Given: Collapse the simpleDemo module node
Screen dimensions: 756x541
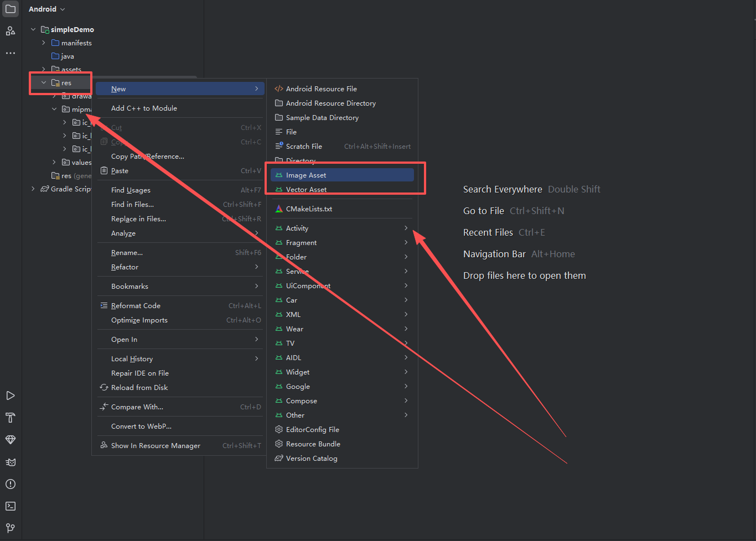Looking at the screenshot, I should coord(33,29).
